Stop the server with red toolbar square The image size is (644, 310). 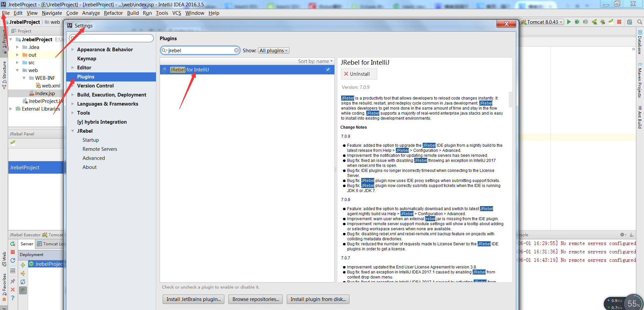pos(619,22)
